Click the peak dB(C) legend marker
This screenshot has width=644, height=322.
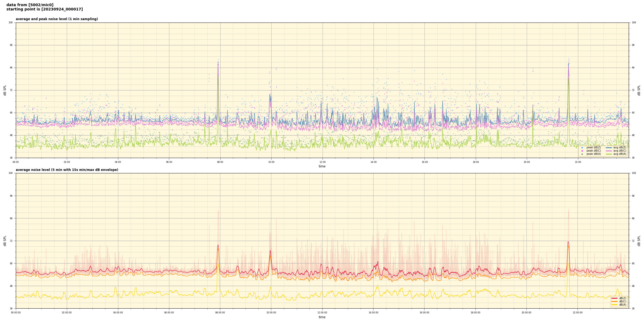(582, 151)
